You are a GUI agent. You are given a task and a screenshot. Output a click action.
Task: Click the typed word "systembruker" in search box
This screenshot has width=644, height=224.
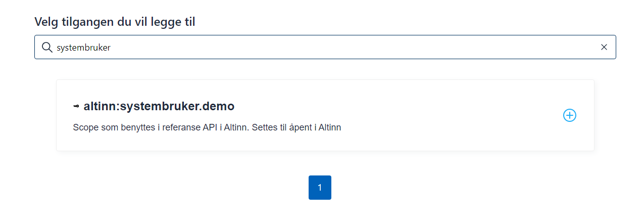(x=83, y=48)
